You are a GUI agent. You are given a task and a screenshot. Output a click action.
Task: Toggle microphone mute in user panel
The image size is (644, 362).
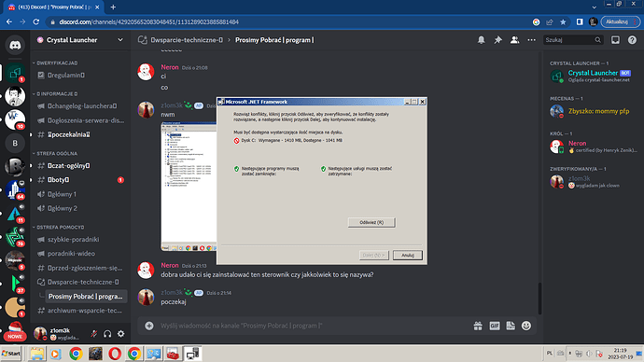pos(93,334)
